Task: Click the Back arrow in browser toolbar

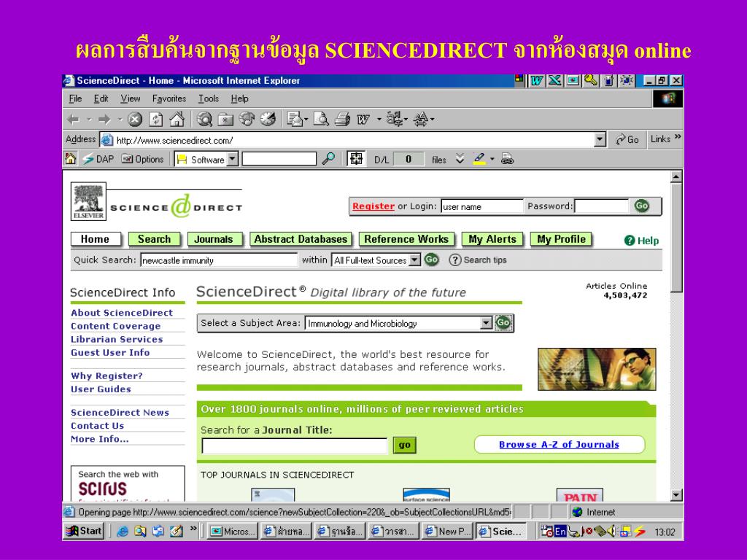Action: [73, 119]
